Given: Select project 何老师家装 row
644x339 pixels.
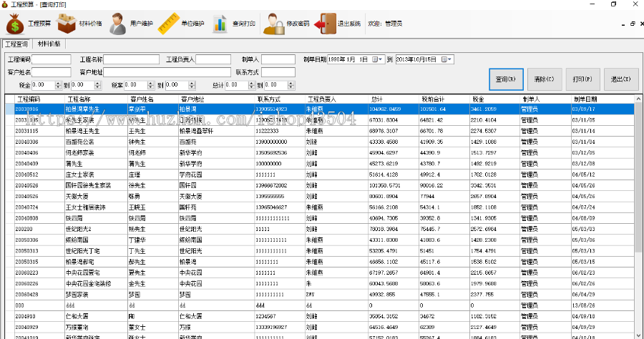Looking at the screenshot, I should 320,152.
